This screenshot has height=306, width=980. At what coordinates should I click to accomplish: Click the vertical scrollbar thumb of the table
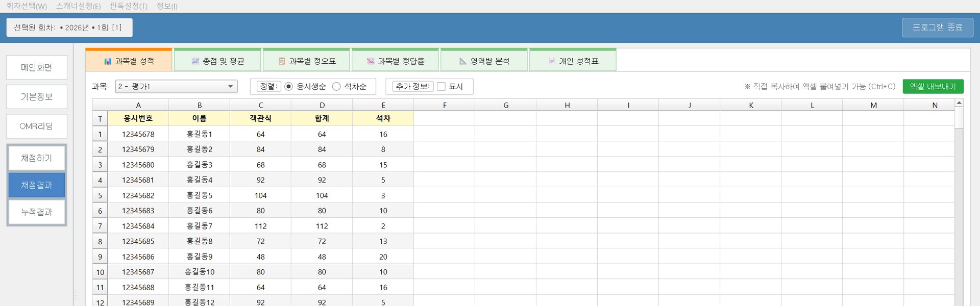tap(959, 118)
